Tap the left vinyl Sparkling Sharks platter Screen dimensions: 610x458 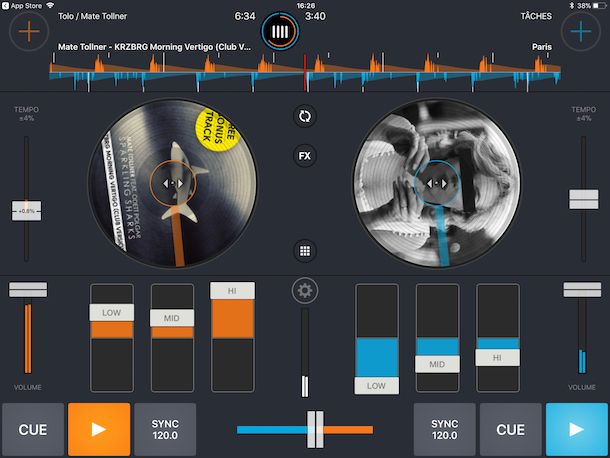172,183
